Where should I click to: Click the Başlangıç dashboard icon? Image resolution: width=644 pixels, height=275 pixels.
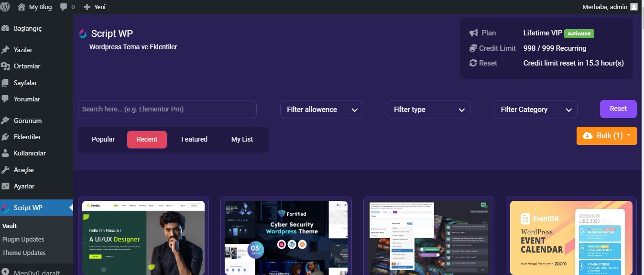tap(6, 29)
